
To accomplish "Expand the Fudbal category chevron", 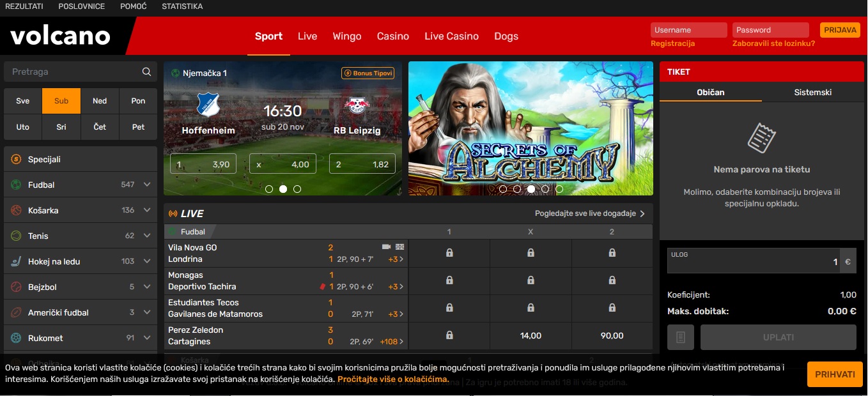I will click(x=147, y=185).
